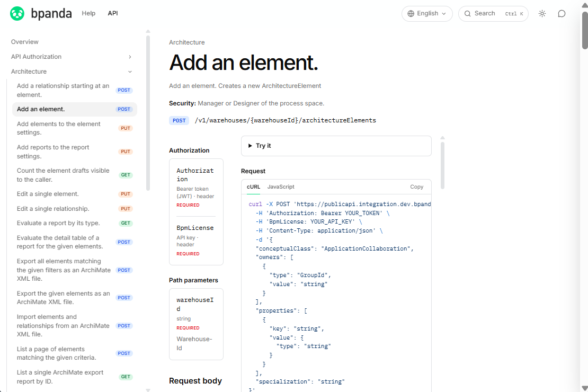Click the search input field
Viewport: 588px width, 392px height.
click(493, 13)
